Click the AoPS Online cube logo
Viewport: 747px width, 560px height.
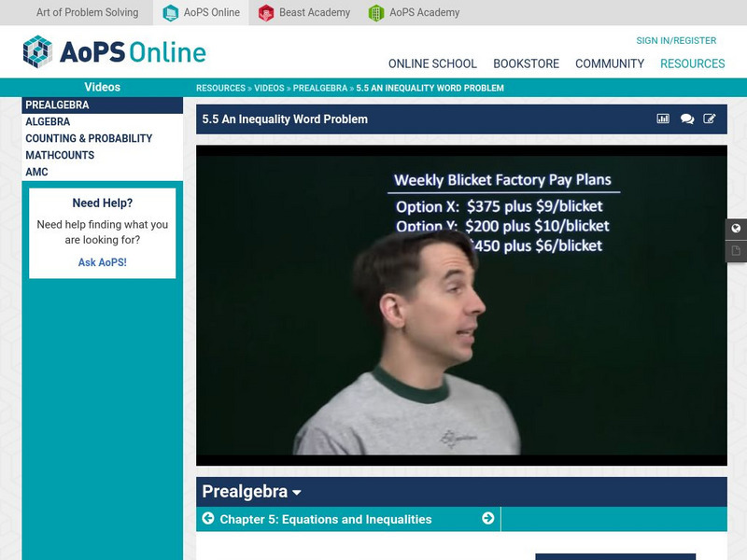[x=37, y=51]
